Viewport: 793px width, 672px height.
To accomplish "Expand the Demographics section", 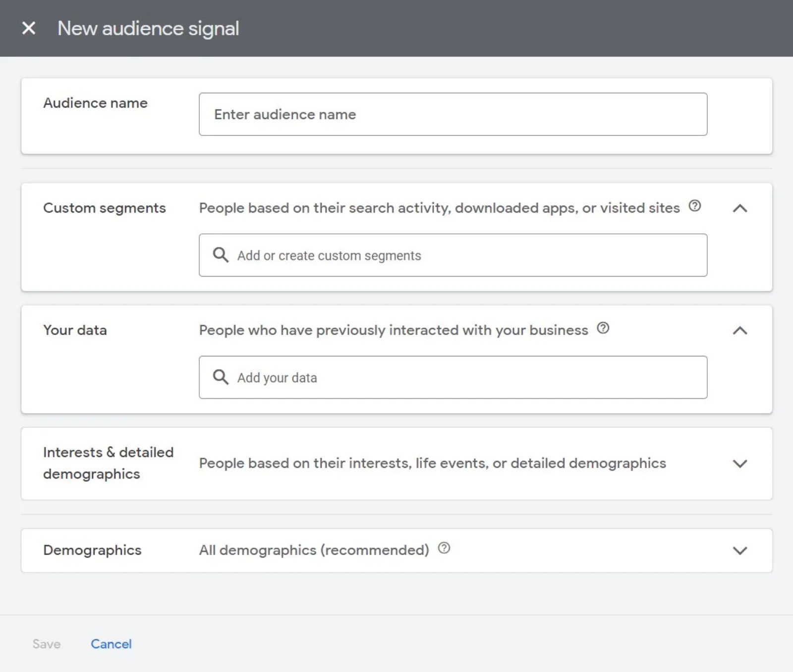I will (x=740, y=551).
